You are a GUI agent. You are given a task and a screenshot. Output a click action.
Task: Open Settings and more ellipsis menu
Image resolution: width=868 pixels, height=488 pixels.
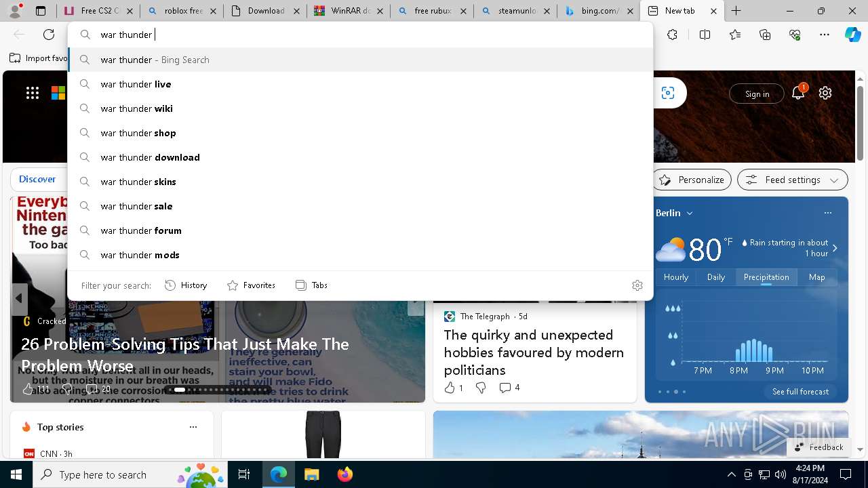(x=825, y=35)
